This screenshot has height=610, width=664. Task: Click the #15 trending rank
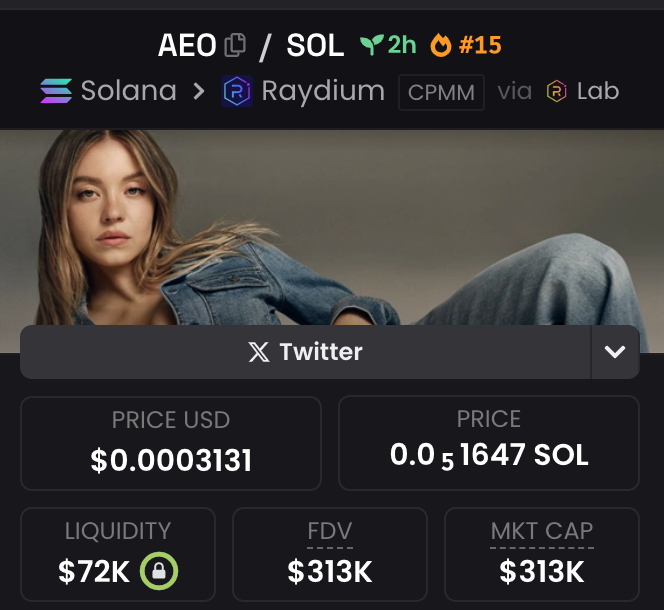480,45
